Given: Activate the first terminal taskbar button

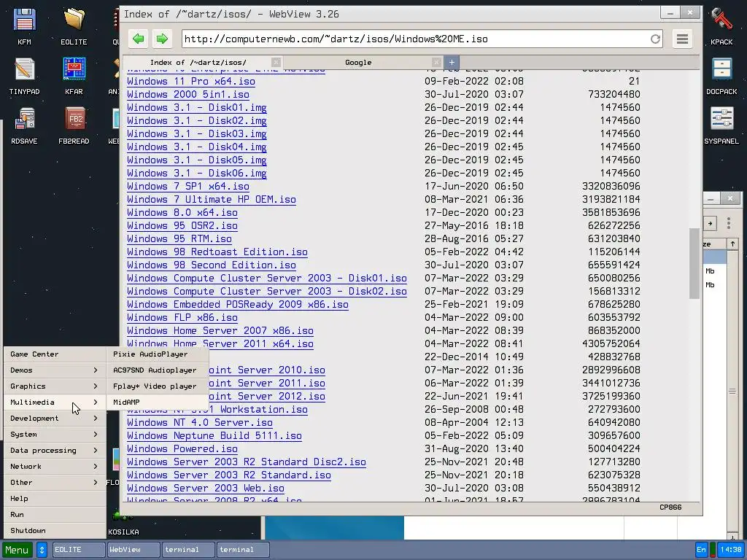Looking at the screenshot, I should 188,550.
